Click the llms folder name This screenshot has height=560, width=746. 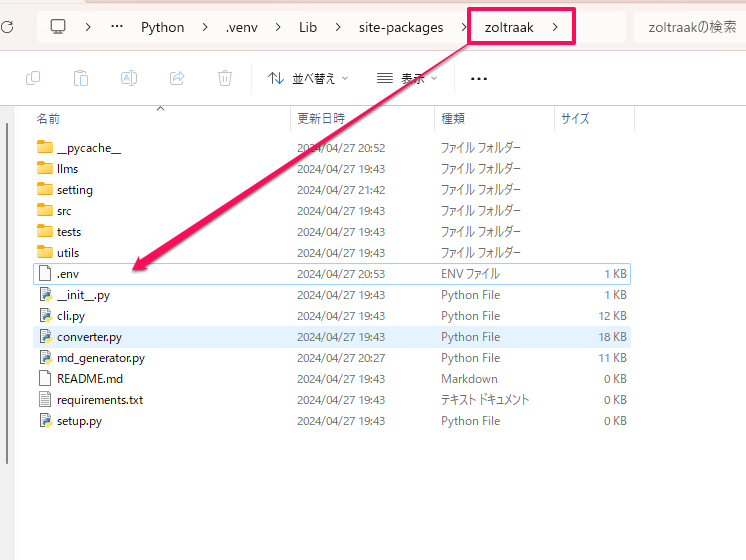68,169
